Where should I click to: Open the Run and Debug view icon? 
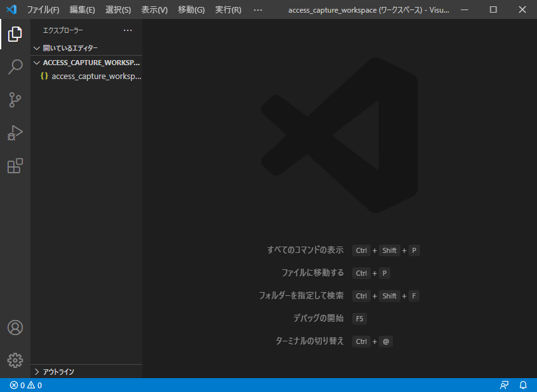click(15, 133)
